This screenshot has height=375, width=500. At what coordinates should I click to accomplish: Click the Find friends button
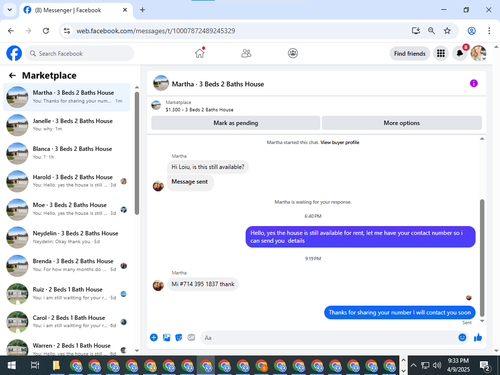coord(410,53)
